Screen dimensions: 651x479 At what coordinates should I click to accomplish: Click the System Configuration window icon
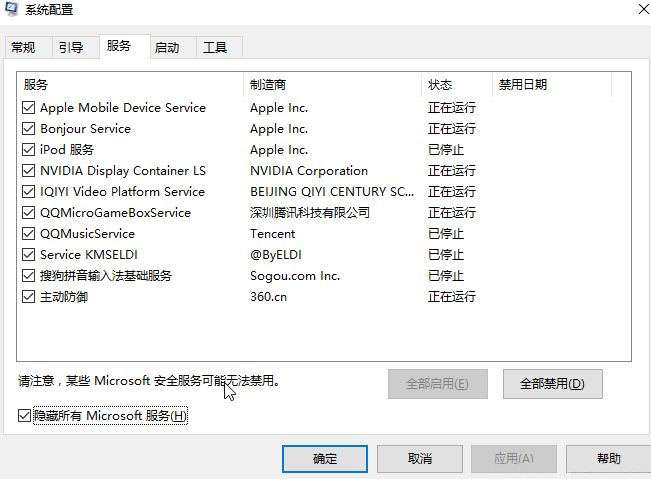click(x=10, y=9)
